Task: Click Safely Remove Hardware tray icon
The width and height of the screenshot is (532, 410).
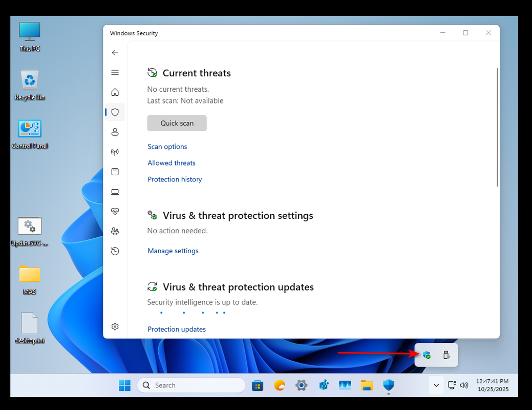Action: [x=446, y=355]
